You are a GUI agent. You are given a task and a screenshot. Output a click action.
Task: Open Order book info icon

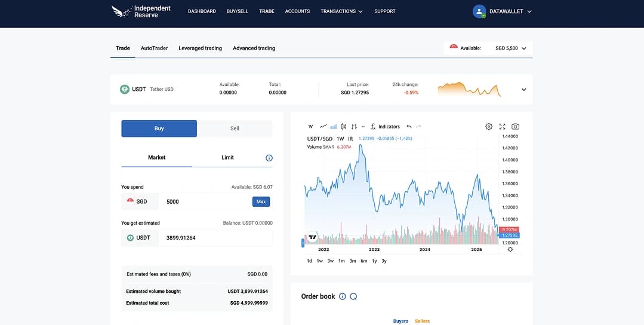point(343,296)
